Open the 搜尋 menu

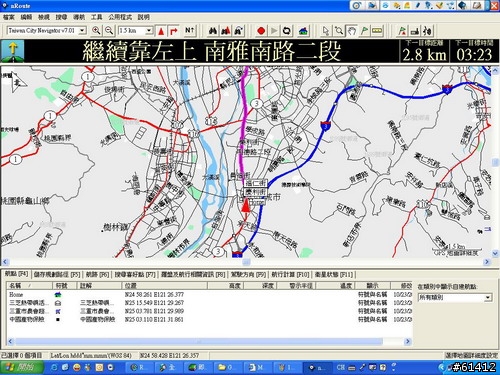pyautogui.click(x=61, y=17)
